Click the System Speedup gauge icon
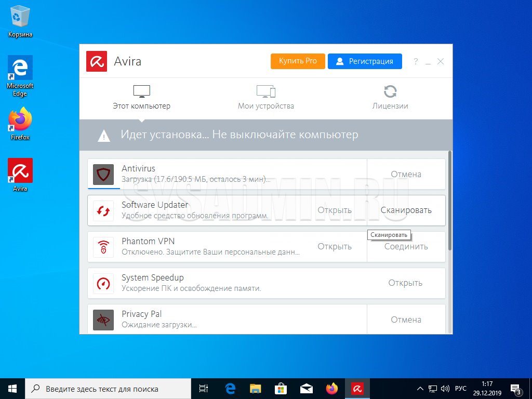 [x=103, y=284]
